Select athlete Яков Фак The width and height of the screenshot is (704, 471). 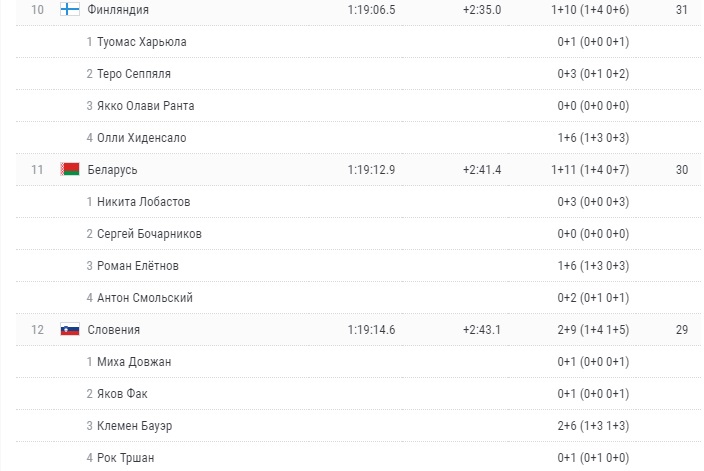[122, 394]
